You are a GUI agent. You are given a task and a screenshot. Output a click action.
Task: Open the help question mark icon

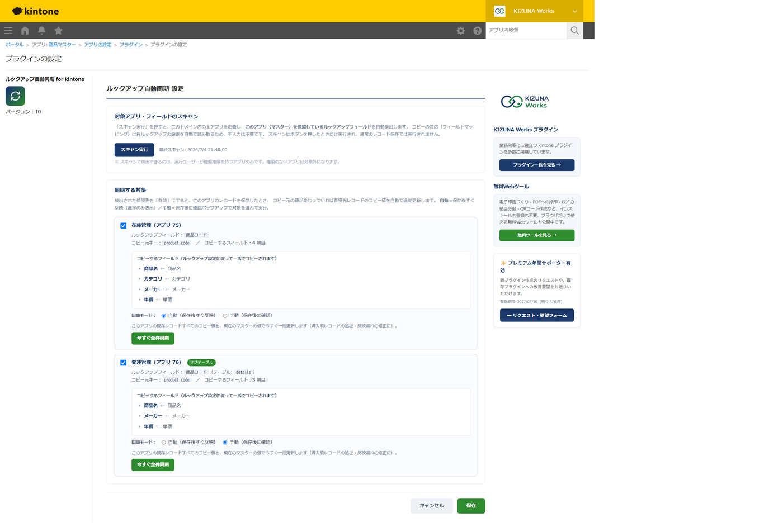478,31
